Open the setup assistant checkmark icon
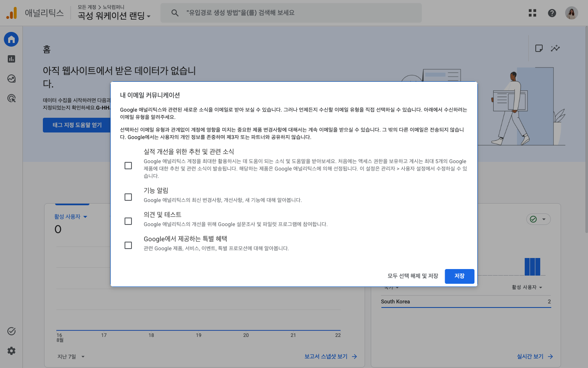This screenshot has width=588, height=368. tap(11, 331)
